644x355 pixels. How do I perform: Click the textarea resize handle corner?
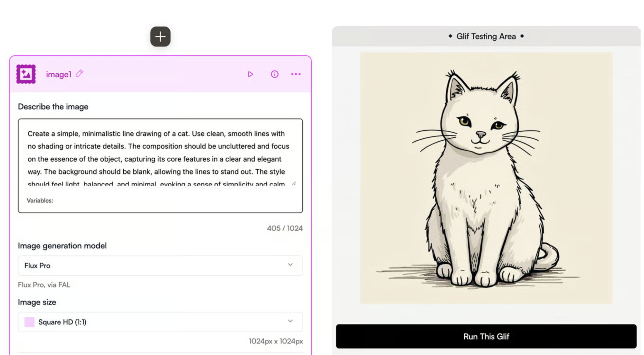(x=294, y=183)
